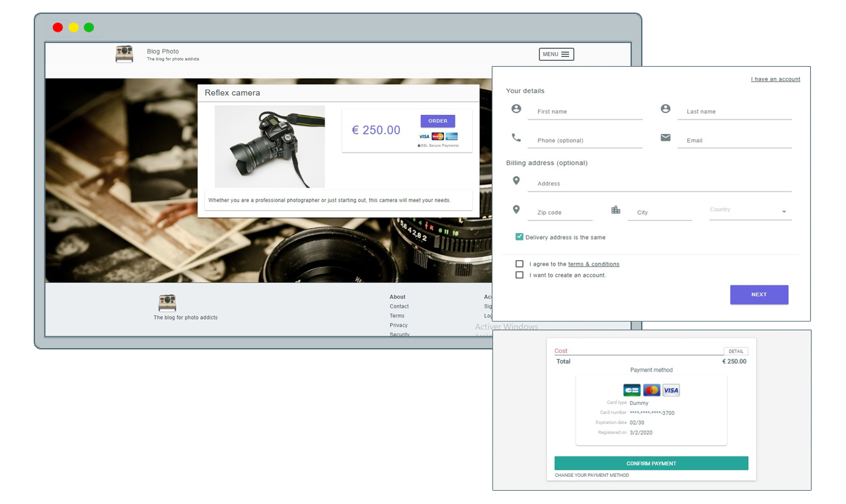Click the Blog Photo polaroid logo in header
This screenshot has height=504, width=846.
pos(124,54)
